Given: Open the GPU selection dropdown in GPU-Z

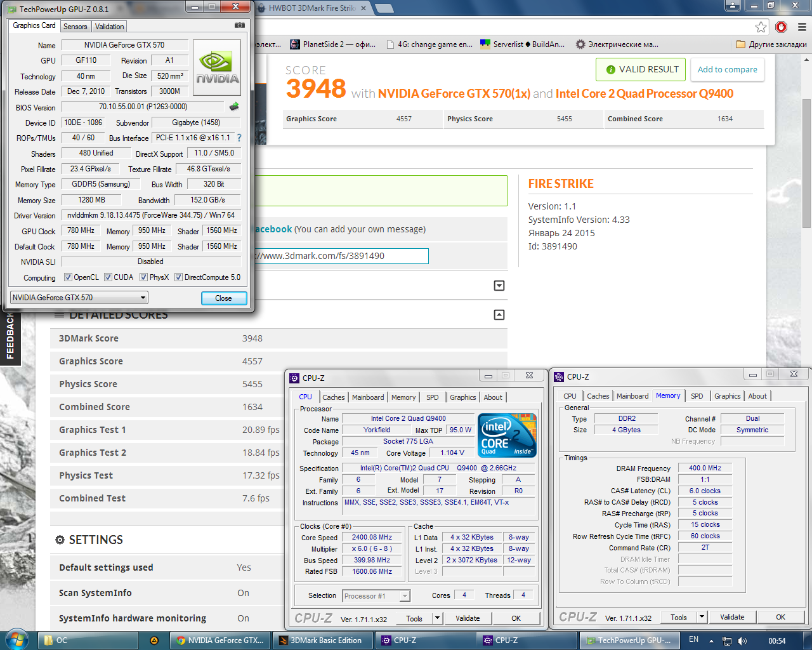Looking at the screenshot, I should [79, 298].
